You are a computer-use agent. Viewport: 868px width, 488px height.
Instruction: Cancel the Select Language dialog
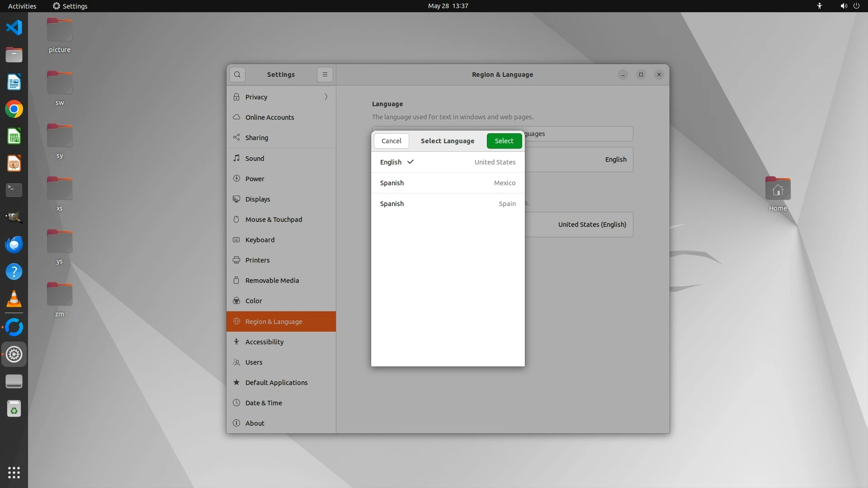pyautogui.click(x=391, y=141)
